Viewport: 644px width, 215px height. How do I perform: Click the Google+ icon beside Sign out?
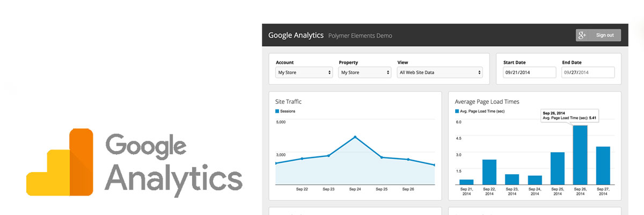click(582, 35)
